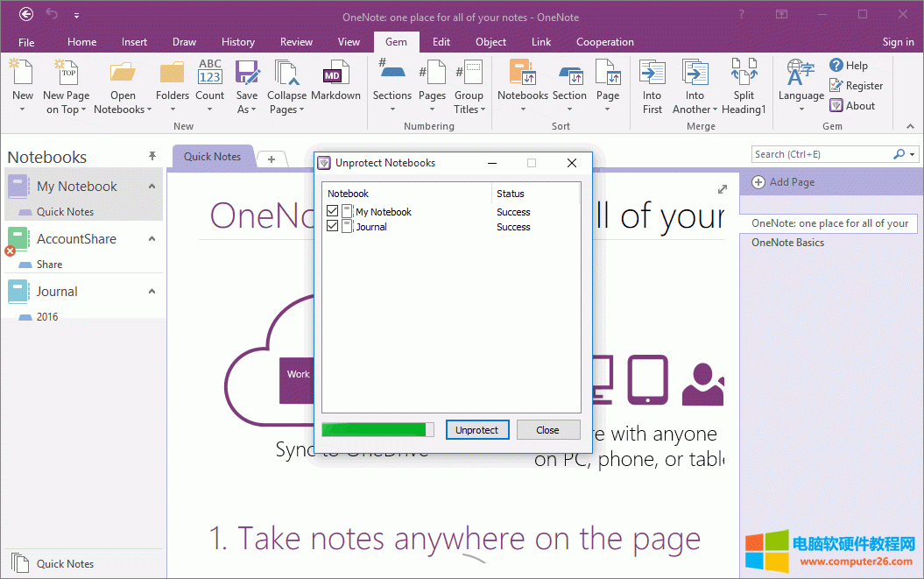Screen dimensions: 924x579
Task: Click the Close button in dialog
Action: point(547,430)
